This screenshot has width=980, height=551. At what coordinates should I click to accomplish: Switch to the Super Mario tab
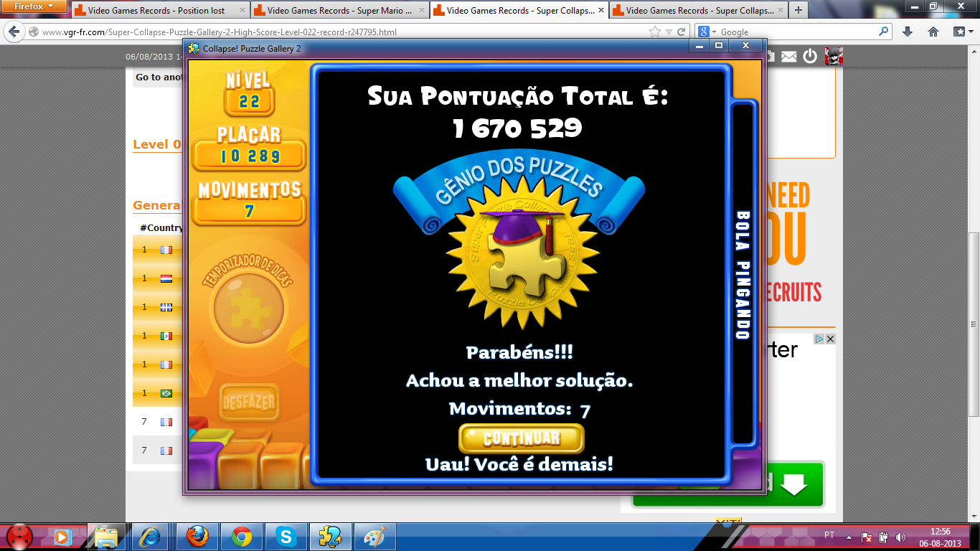point(339,11)
